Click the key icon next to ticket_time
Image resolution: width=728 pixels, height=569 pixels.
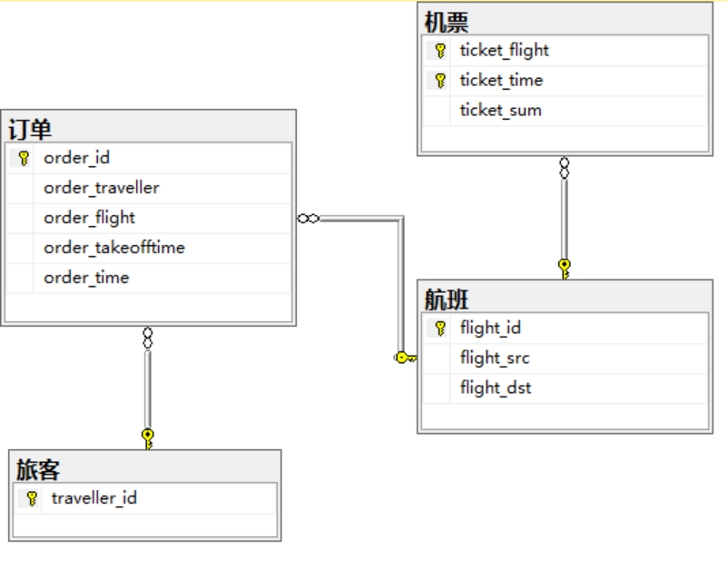[x=440, y=80]
